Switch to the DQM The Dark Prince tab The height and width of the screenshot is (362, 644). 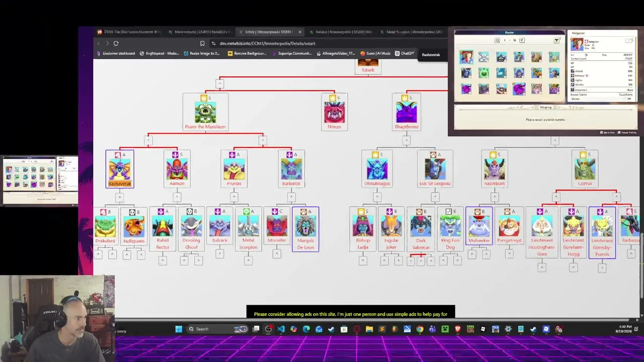pyautogui.click(x=128, y=32)
